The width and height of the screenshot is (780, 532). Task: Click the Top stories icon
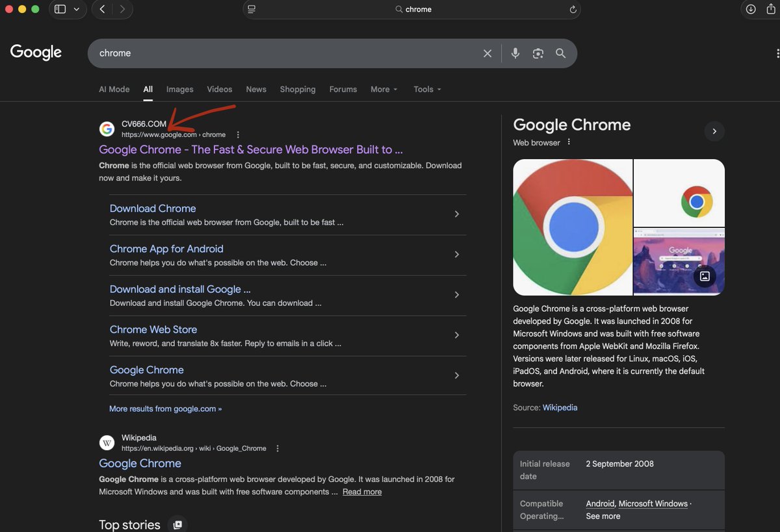pos(177,524)
